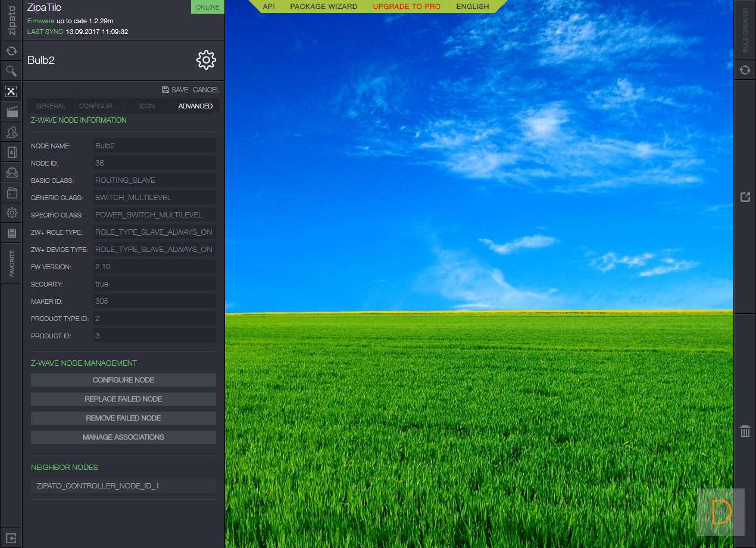
Task: Switch to the General tab
Action: [x=51, y=106]
